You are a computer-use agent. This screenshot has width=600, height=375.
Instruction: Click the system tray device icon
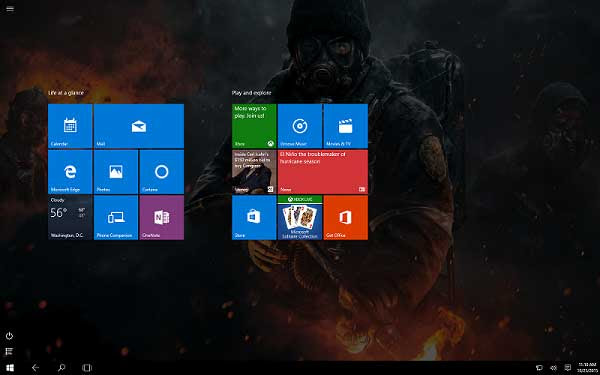tap(540, 368)
